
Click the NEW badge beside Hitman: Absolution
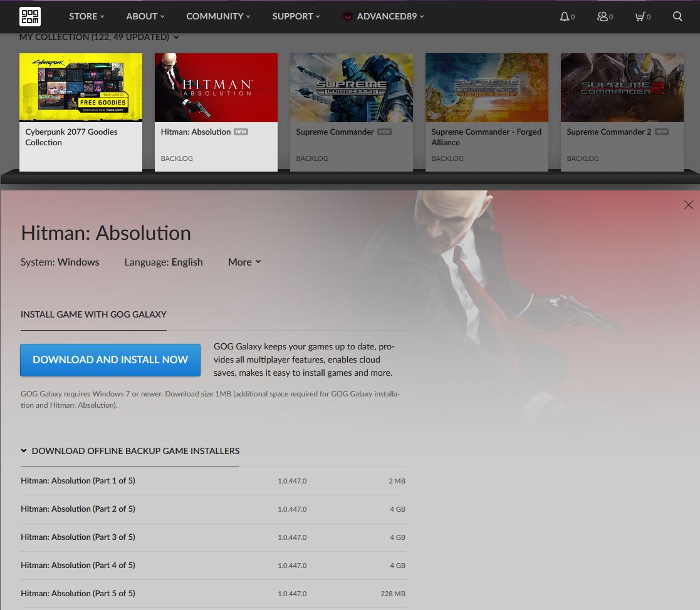coord(241,132)
